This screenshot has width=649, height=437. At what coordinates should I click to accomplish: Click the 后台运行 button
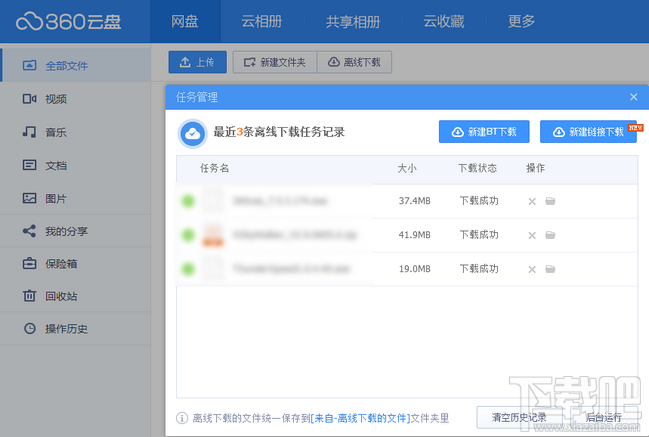click(603, 418)
